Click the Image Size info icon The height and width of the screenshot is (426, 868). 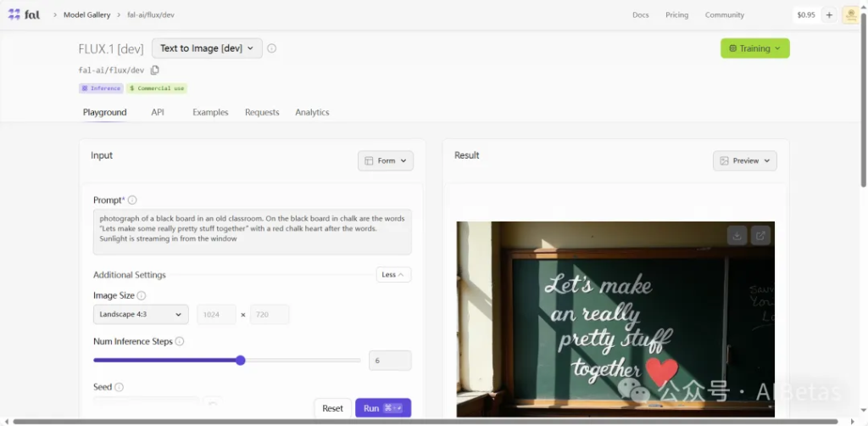pos(142,295)
